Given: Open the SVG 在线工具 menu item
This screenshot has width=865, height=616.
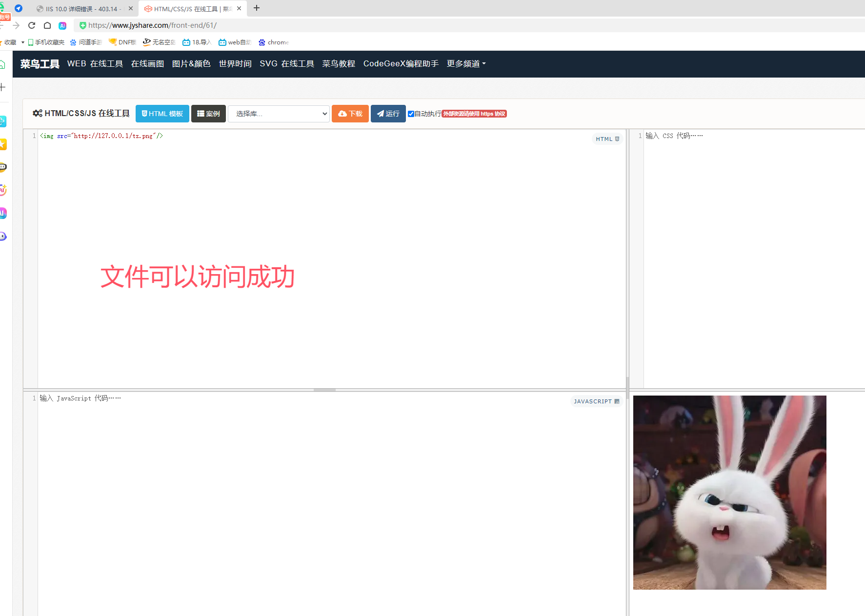Looking at the screenshot, I should pyautogui.click(x=287, y=64).
